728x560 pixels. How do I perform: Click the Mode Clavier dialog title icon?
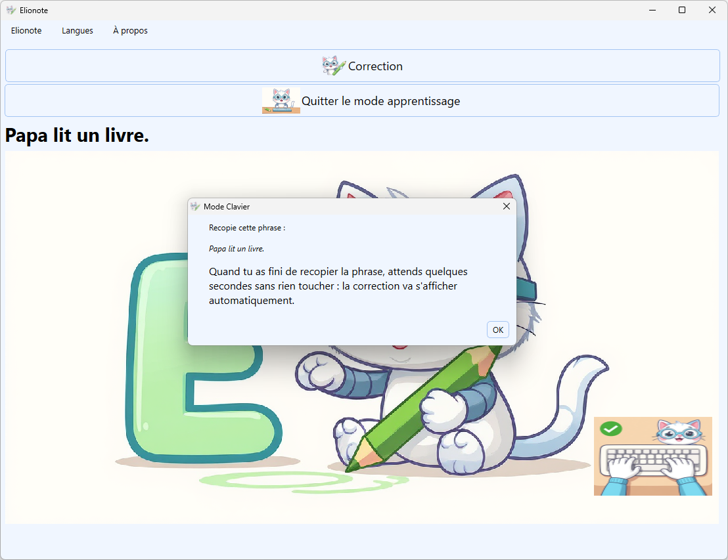coord(194,206)
